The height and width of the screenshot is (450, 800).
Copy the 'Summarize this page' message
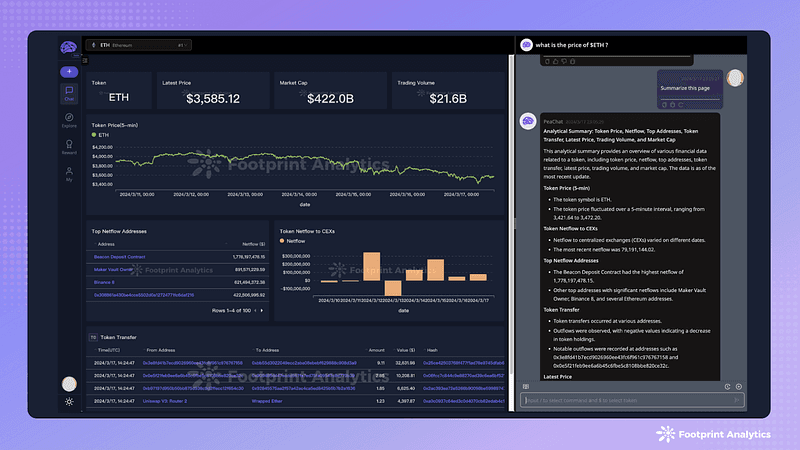[x=664, y=105]
